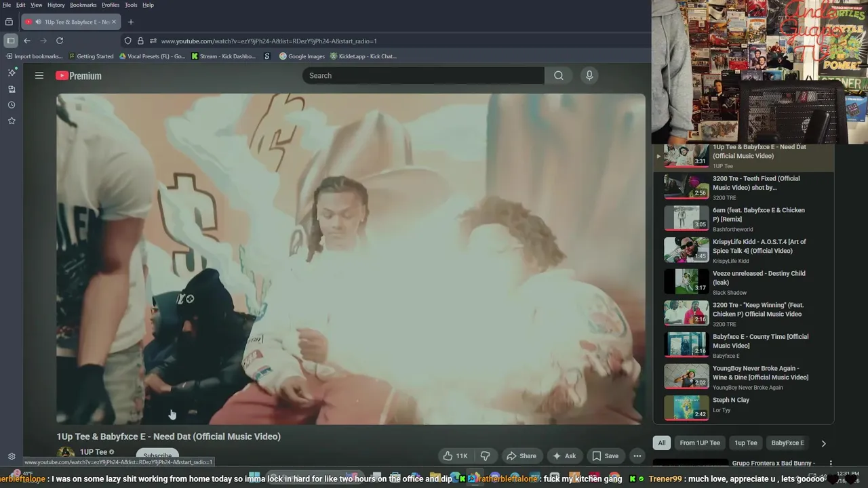Image resolution: width=868 pixels, height=488 pixels.
Task: Open more actions three-dot menu under video
Action: 637,456
